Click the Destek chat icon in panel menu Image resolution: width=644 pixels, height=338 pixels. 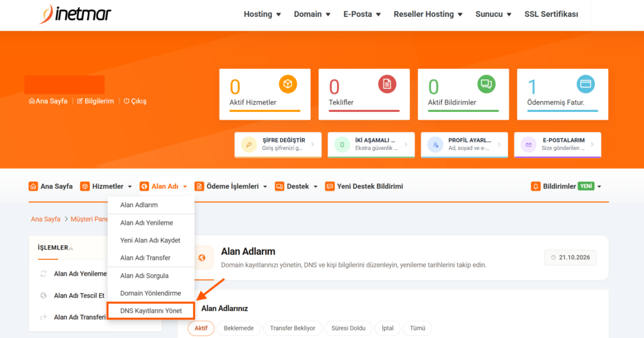(x=279, y=186)
